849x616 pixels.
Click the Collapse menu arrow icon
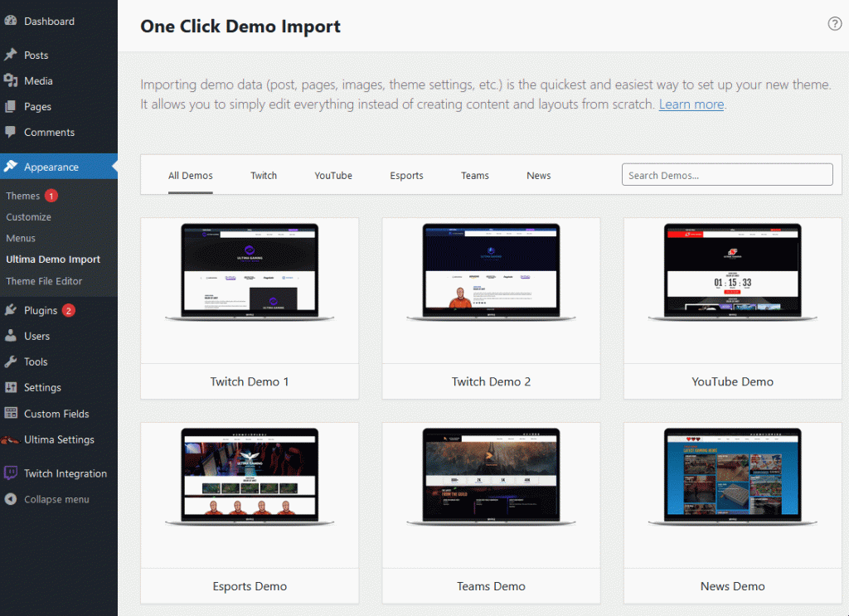tap(10, 499)
